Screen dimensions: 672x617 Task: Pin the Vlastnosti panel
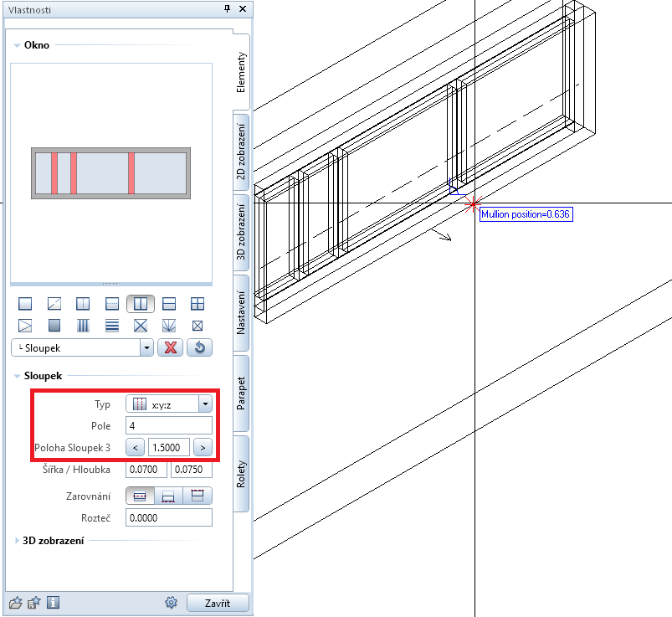point(227,9)
